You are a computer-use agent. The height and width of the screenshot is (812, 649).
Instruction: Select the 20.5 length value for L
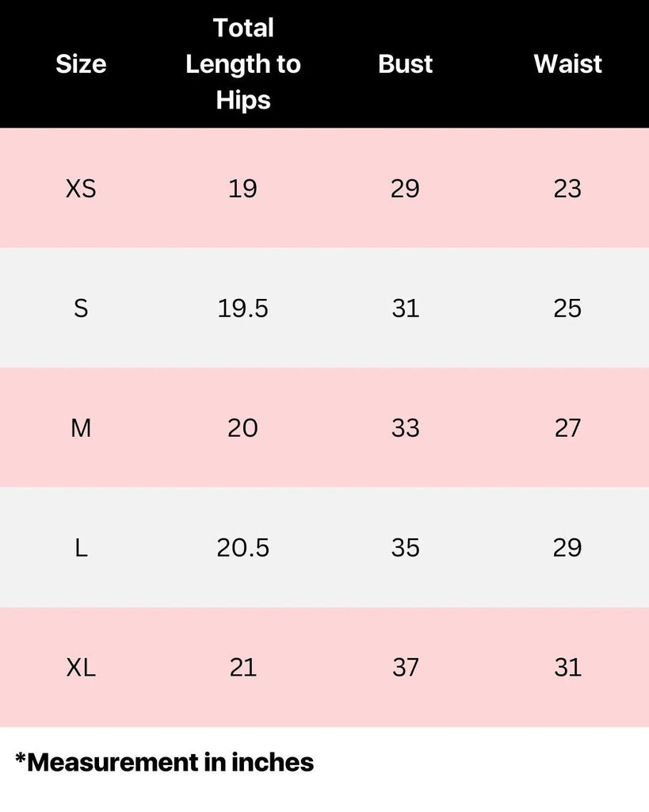point(243,548)
